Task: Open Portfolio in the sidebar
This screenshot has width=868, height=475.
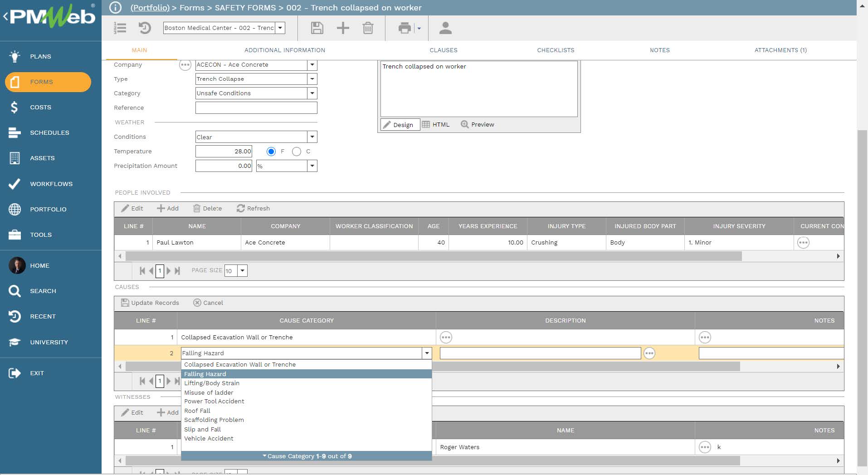Action: click(48, 209)
